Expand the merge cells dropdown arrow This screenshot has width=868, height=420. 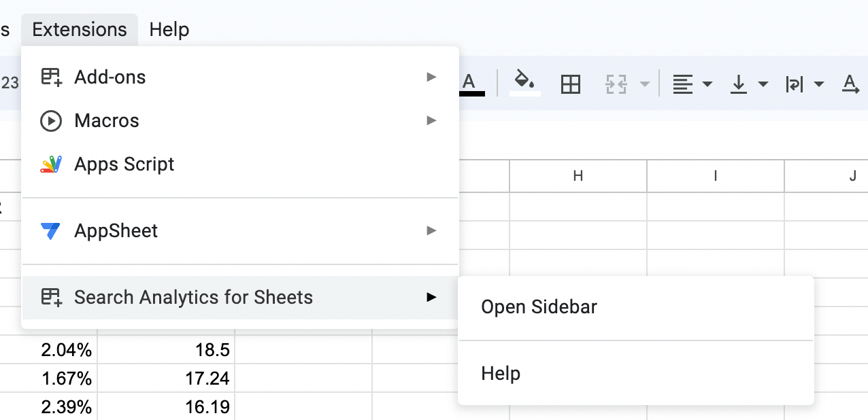tap(644, 85)
